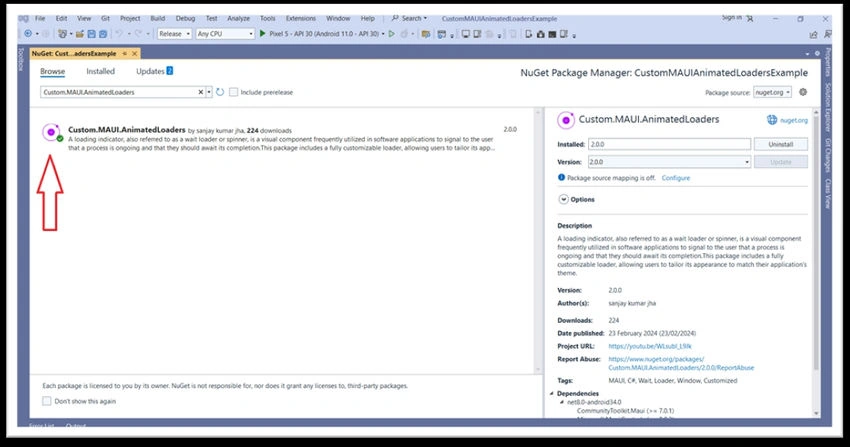Viewport: 850px width, 447px height.
Task: Open the Release configuration dropdown
Action: pyautogui.click(x=175, y=34)
